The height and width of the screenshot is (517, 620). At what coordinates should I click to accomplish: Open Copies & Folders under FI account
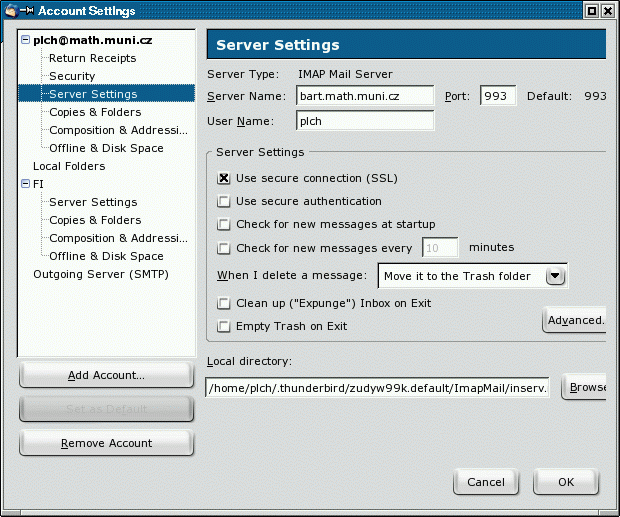click(95, 220)
